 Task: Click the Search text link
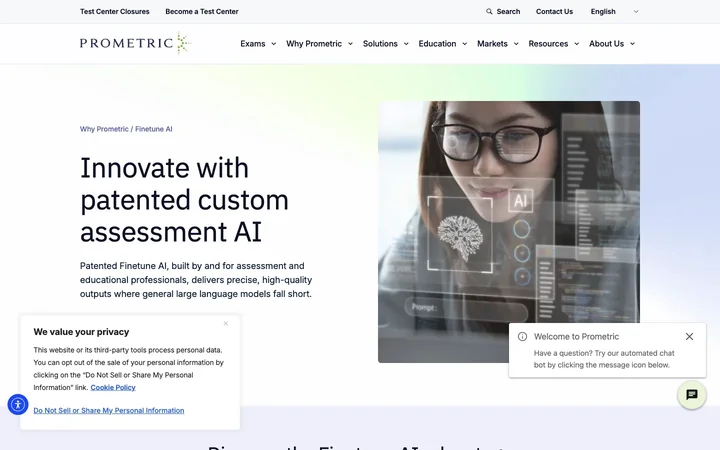(508, 11)
